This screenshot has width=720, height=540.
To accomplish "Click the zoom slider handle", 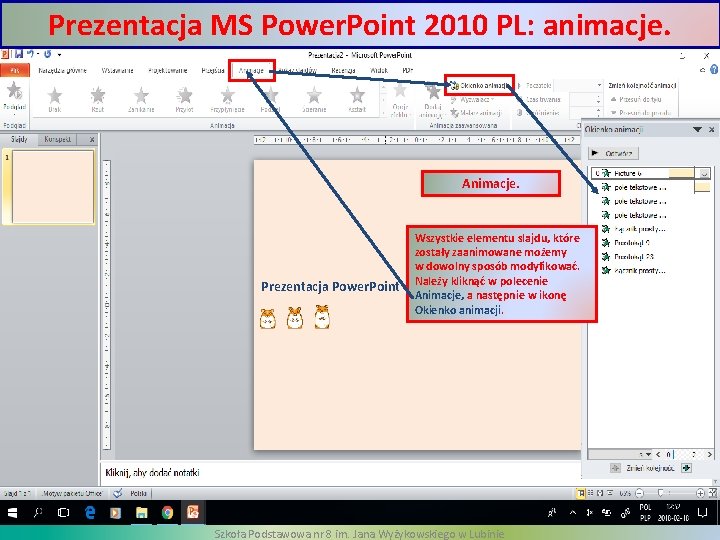I will (x=660, y=493).
